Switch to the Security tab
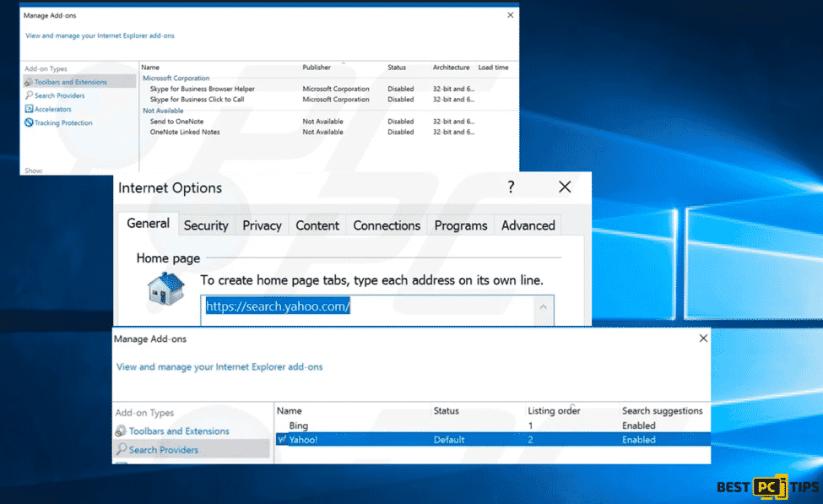 (206, 225)
